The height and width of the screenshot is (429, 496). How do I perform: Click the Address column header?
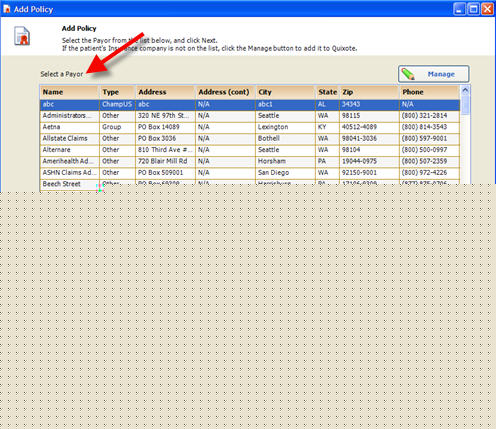[165, 92]
